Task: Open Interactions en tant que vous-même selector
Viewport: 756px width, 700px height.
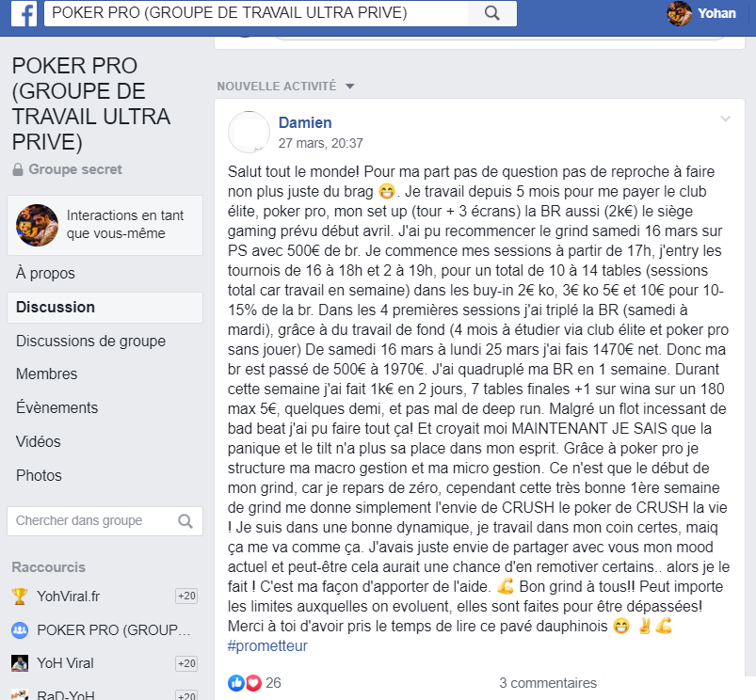Action: pos(105,225)
